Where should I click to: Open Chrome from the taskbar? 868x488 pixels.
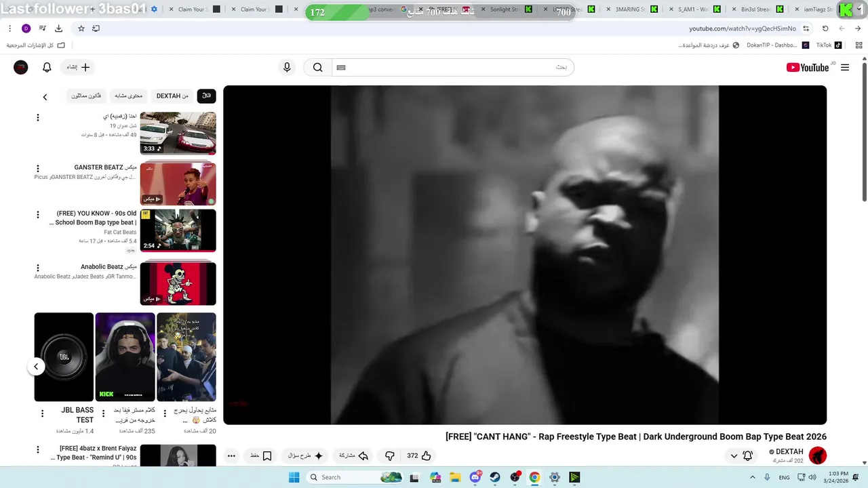[534, 477]
